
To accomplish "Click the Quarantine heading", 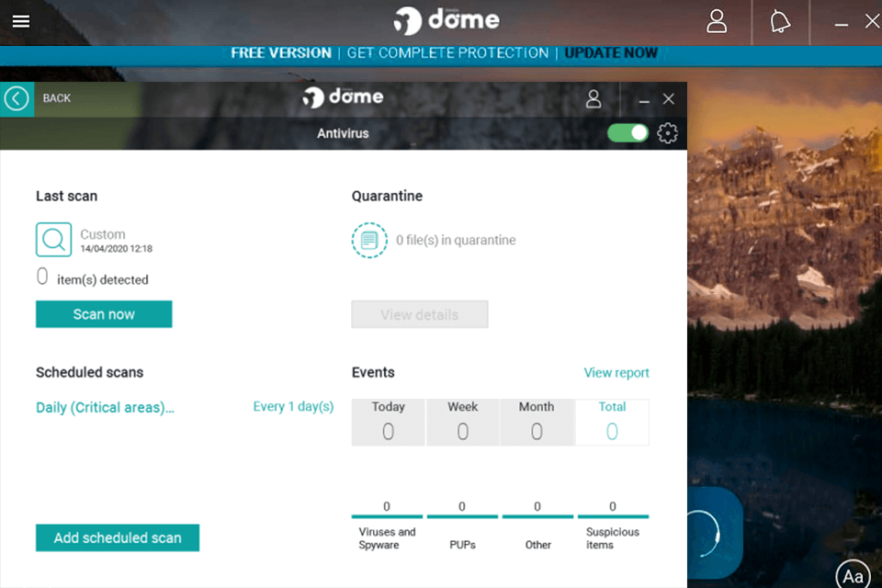I will click(x=387, y=196).
